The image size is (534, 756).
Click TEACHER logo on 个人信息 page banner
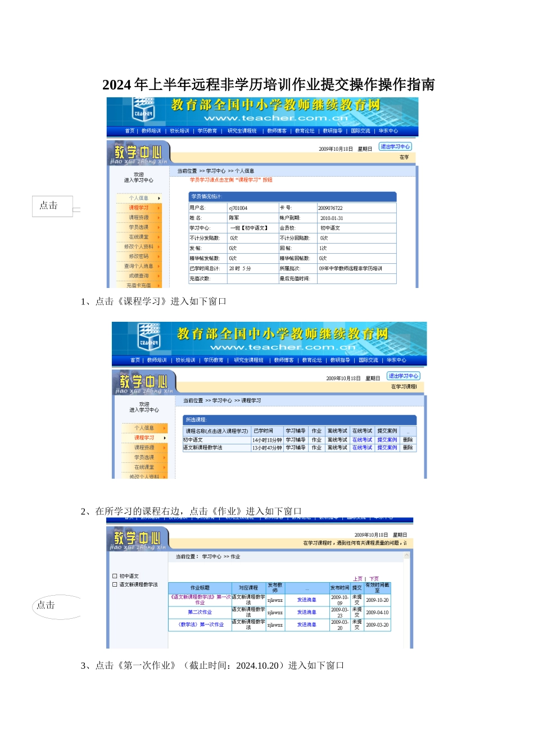(143, 109)
